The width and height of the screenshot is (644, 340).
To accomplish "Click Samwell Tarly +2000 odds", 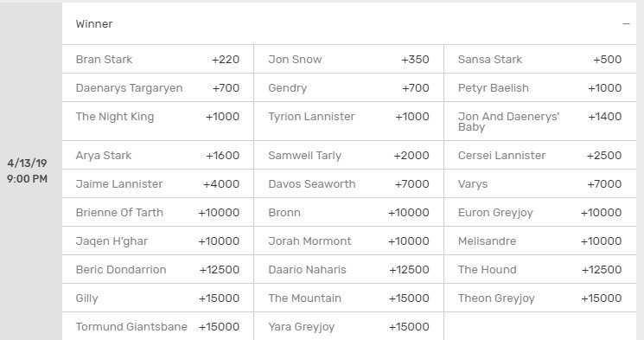I will click(x=348, y=155).
